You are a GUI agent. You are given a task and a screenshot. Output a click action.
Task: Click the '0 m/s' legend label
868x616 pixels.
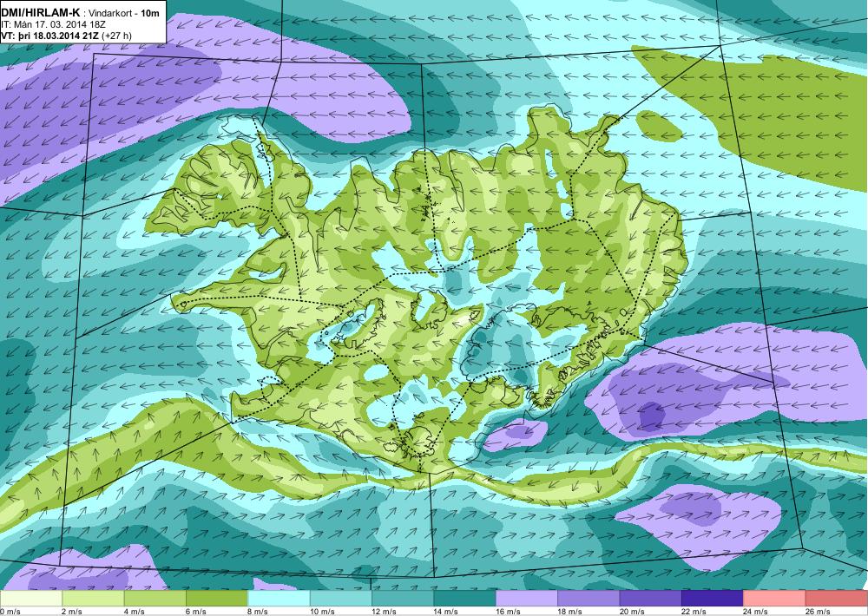click(11, 611)
